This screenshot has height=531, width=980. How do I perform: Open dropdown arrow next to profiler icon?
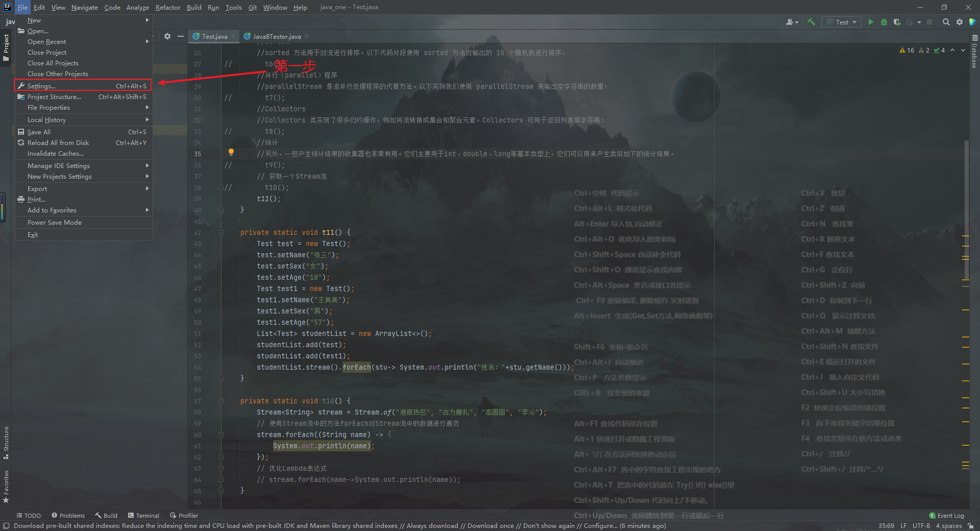click(x=919, y=22)
